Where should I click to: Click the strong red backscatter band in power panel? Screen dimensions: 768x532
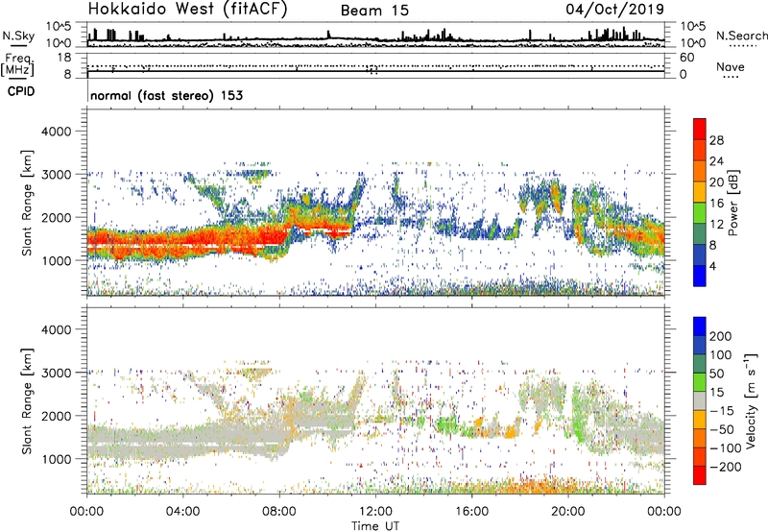click(x=186, y=240)
